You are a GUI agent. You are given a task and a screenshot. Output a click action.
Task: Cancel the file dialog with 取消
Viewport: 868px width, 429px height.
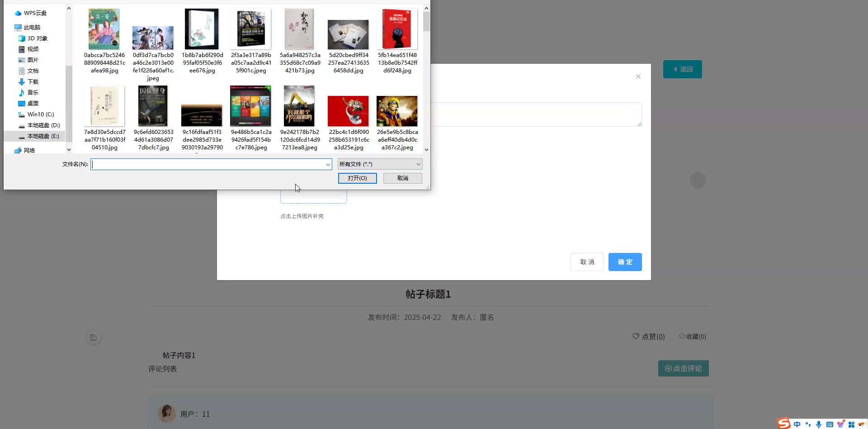coord(403,178)
